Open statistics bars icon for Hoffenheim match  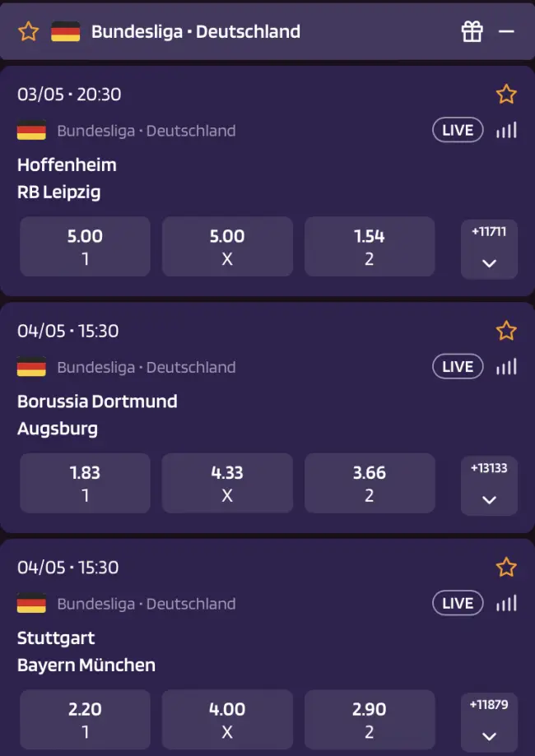(506, 130)
